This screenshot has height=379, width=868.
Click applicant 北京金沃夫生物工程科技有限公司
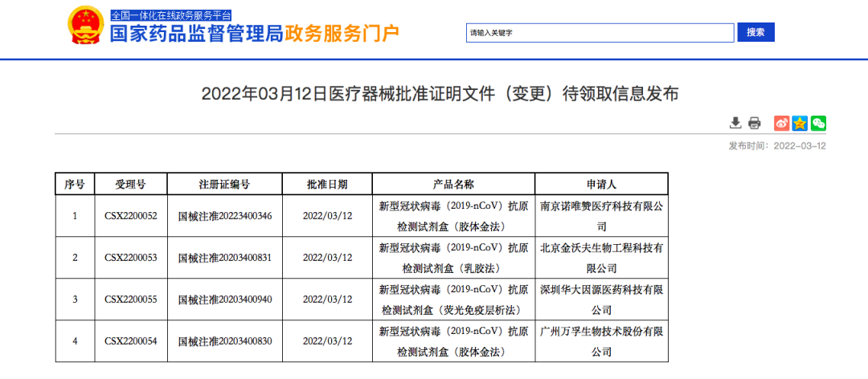pos(601,258)
